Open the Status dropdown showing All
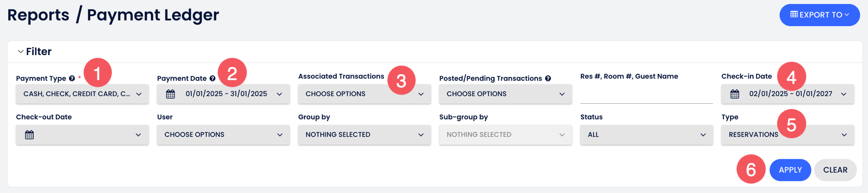Viewport: 868px width, 193px height. click(647, 135)
